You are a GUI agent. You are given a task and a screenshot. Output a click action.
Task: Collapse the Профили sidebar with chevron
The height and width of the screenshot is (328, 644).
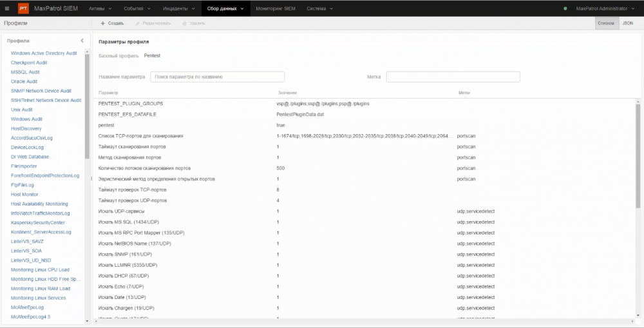tap(82, 41)
